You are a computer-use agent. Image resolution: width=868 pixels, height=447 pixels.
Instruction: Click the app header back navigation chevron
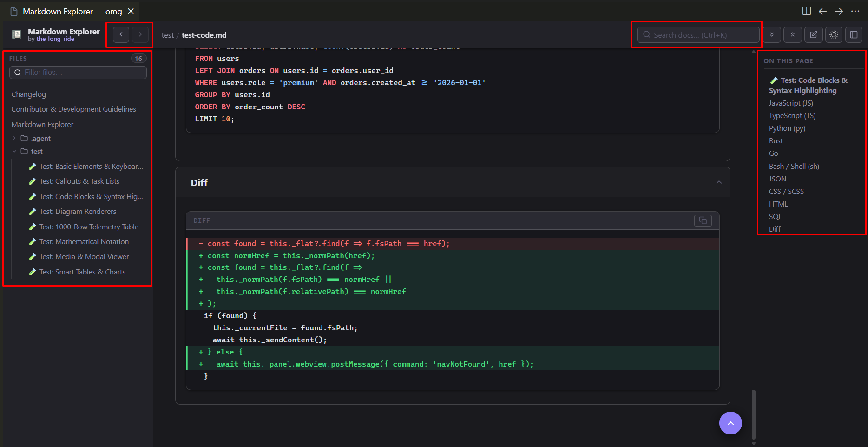[121, 34]
